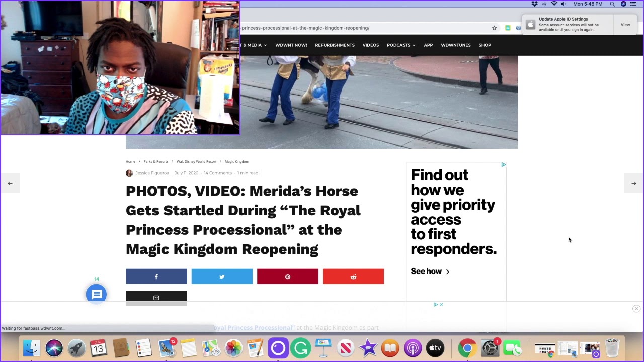644x362 pixels.
Task: Open REFURBISHMENTS nav item
Action: 335,45
